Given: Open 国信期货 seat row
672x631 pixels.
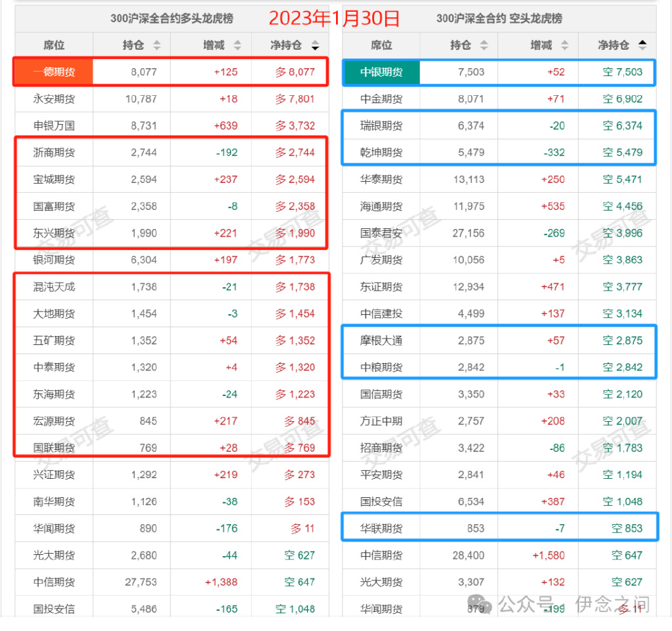Looking at the screenshot, I should 499,394.
